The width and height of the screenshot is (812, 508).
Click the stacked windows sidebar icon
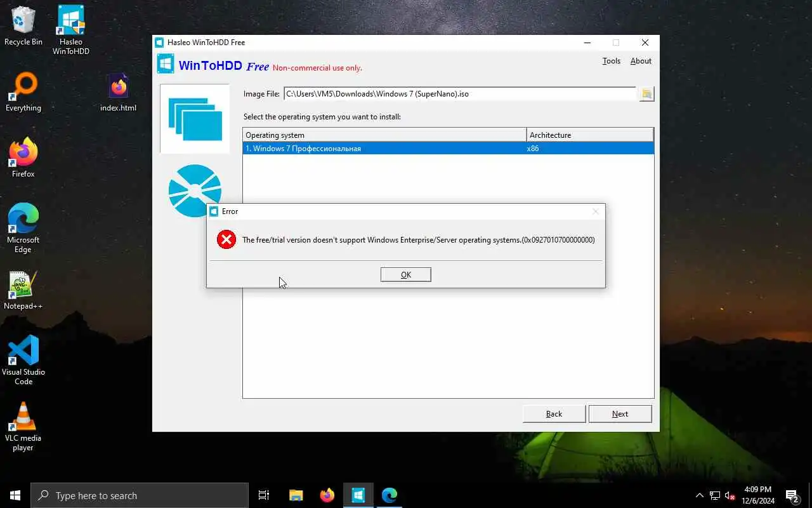click(195, 119)
